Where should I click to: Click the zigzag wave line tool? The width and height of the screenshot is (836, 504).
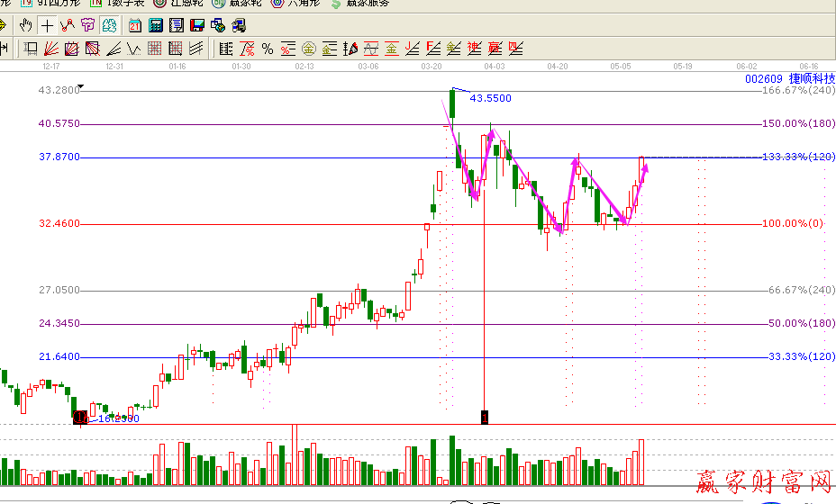[133, 48]
